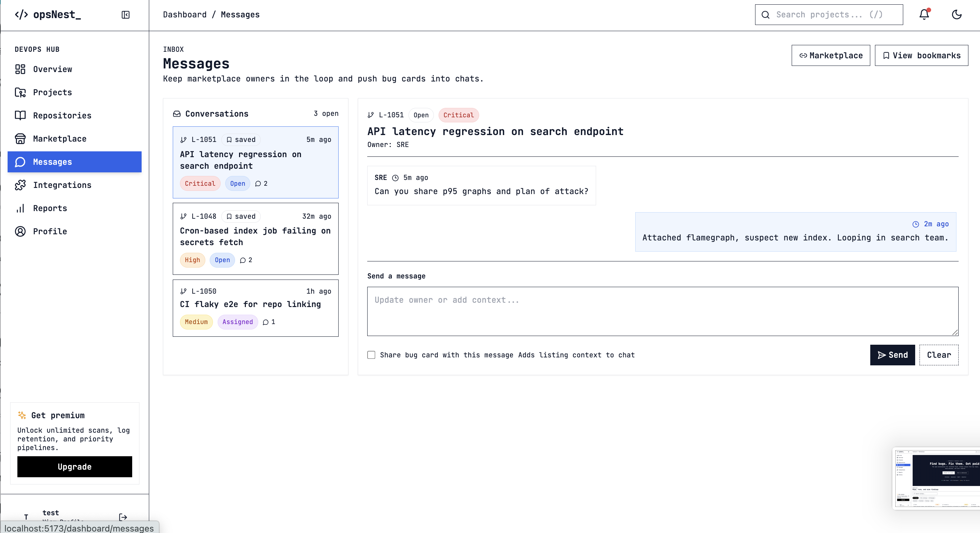The image size is (980, 533).
Task: Click the logout icon next to test
Action: (x=123, y=517)
